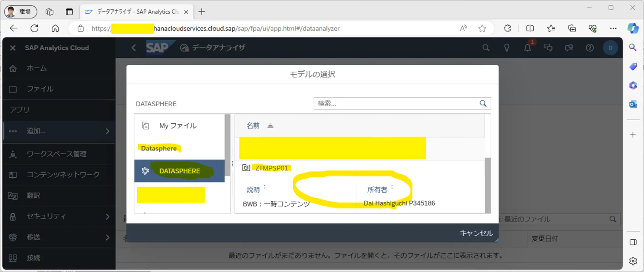This screenshot has height=272, width=644.
Task: Click the キャンセル button
Action: [x=476, y=233]
